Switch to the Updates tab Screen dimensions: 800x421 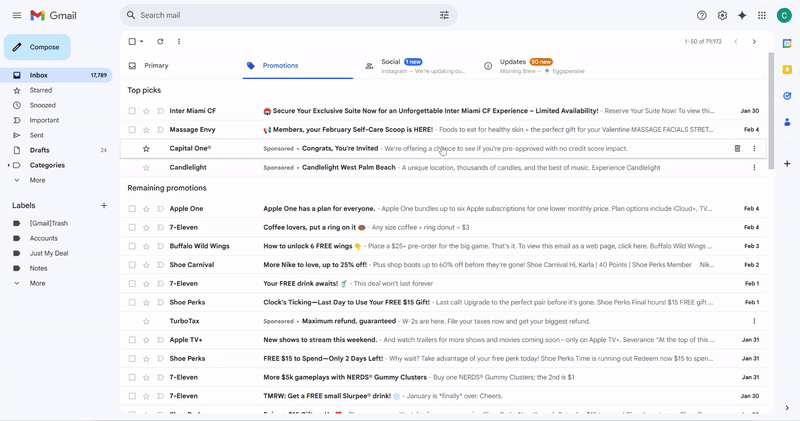pyautogui.click(x=534, y=66)
